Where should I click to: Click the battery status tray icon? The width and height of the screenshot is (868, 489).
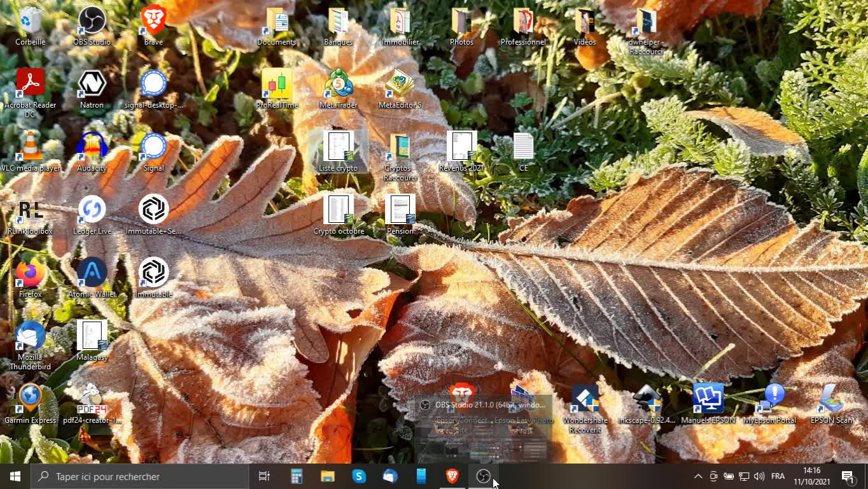(x=729, y=476)
